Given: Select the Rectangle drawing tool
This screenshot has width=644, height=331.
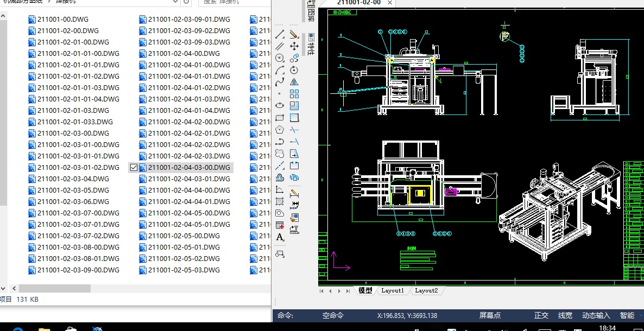Looking at the screenshot, I should point(280,117).
